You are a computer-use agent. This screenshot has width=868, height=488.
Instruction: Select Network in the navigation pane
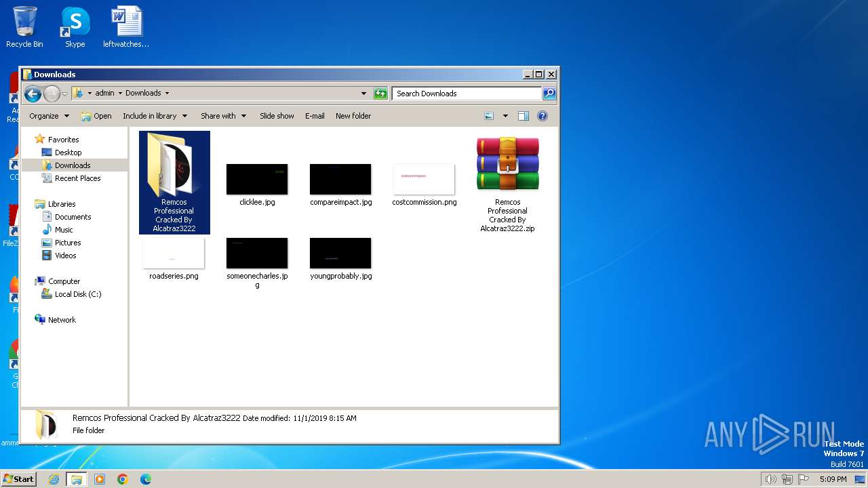click(x=62, y=320)
